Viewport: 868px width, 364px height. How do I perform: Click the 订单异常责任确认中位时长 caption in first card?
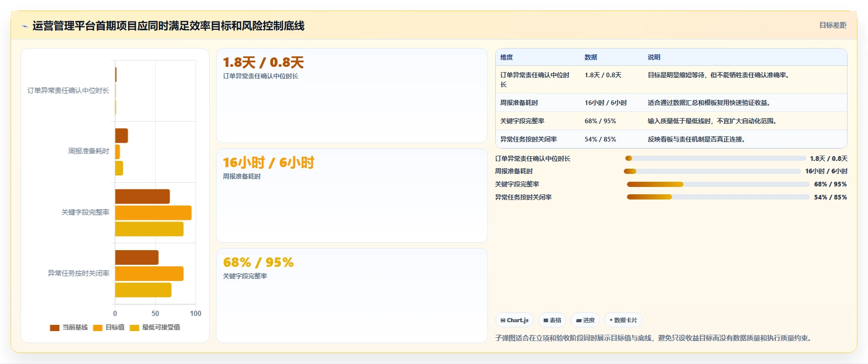[x=260, y=76]
